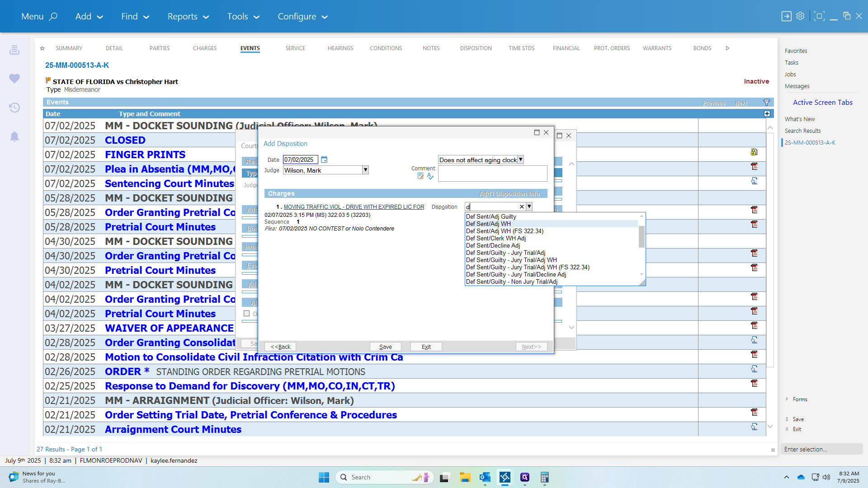Go to the FINANCIAL tab

(x=566, y=48)
